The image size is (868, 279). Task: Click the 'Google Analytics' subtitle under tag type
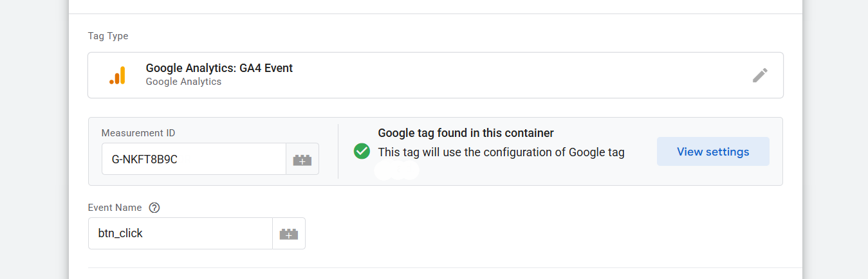click(x=183, y=82)
